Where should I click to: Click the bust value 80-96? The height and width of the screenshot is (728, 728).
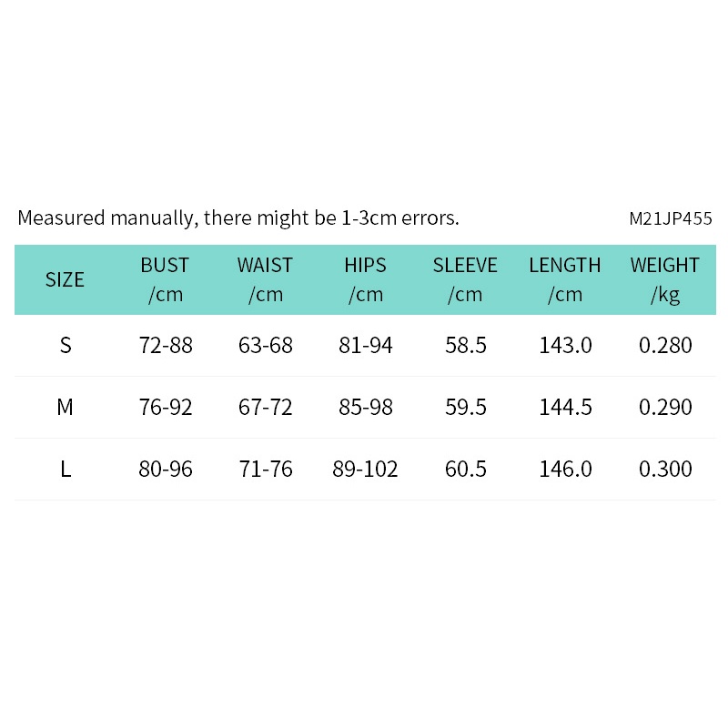(x=166, y=470)
